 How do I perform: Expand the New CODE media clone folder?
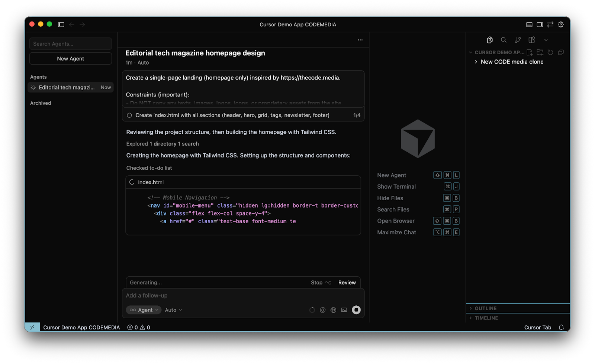(512, 62)
